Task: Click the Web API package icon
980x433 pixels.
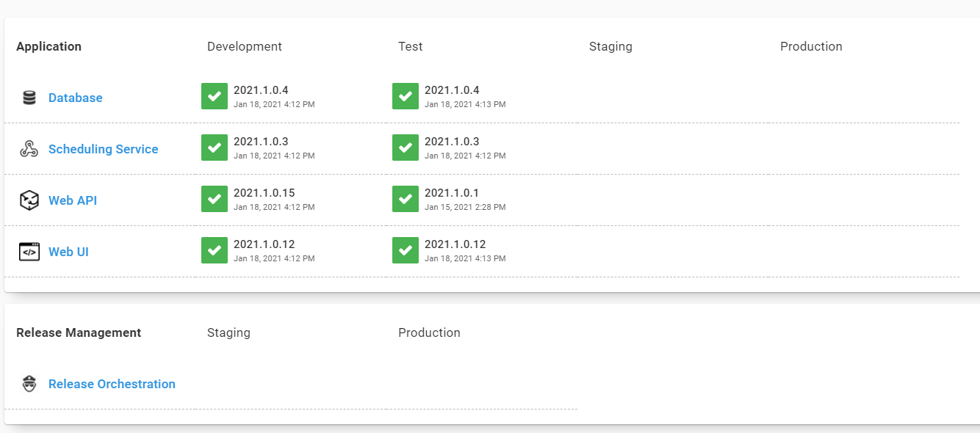Action: coord(29,200)
